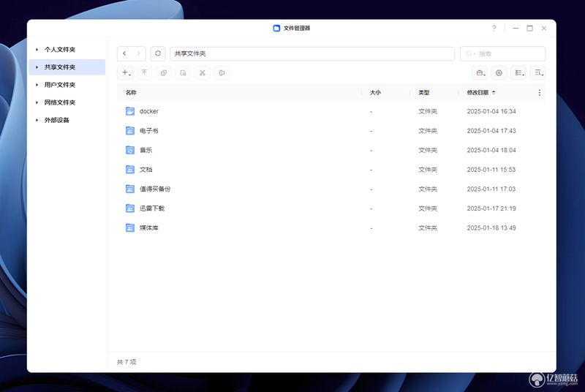Select 个人文件夹 in the sidebar

click(60, 49)
